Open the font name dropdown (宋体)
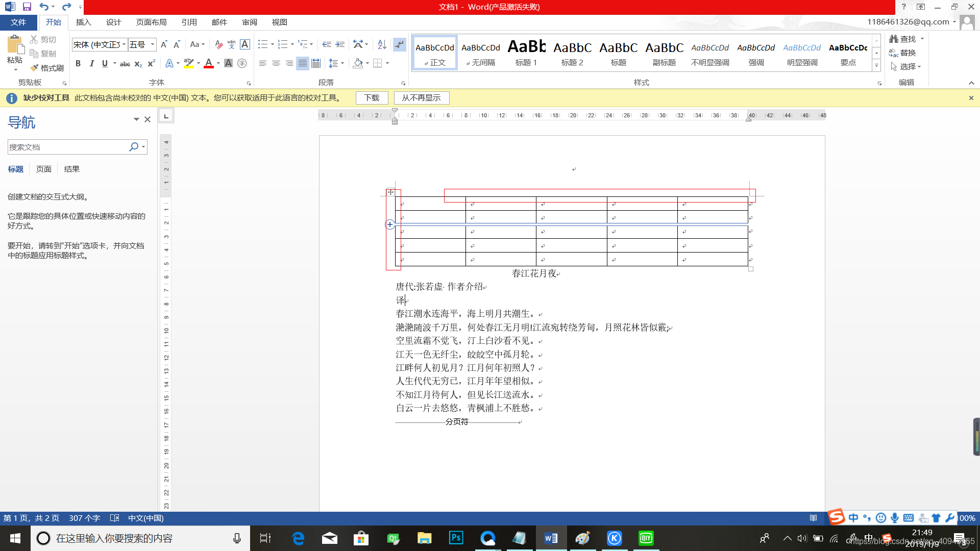The image size is (980, 551). pyautogui.click(x=124, y=44)
